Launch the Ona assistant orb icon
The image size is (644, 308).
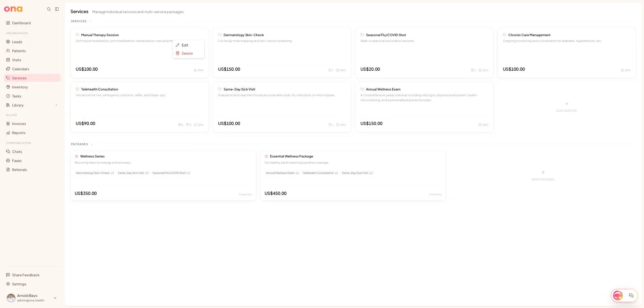point(618,295)
